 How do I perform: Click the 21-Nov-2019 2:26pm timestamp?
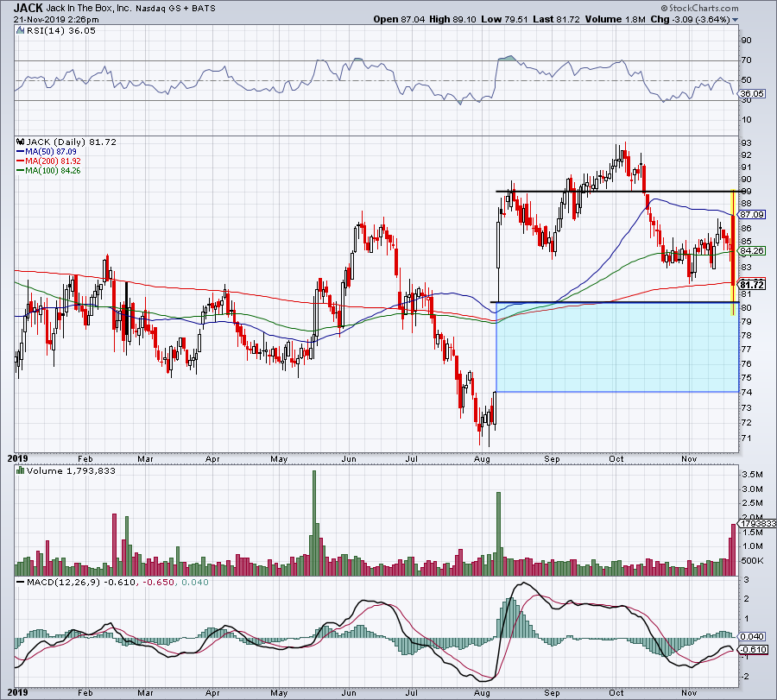click(x=56, y=20)
